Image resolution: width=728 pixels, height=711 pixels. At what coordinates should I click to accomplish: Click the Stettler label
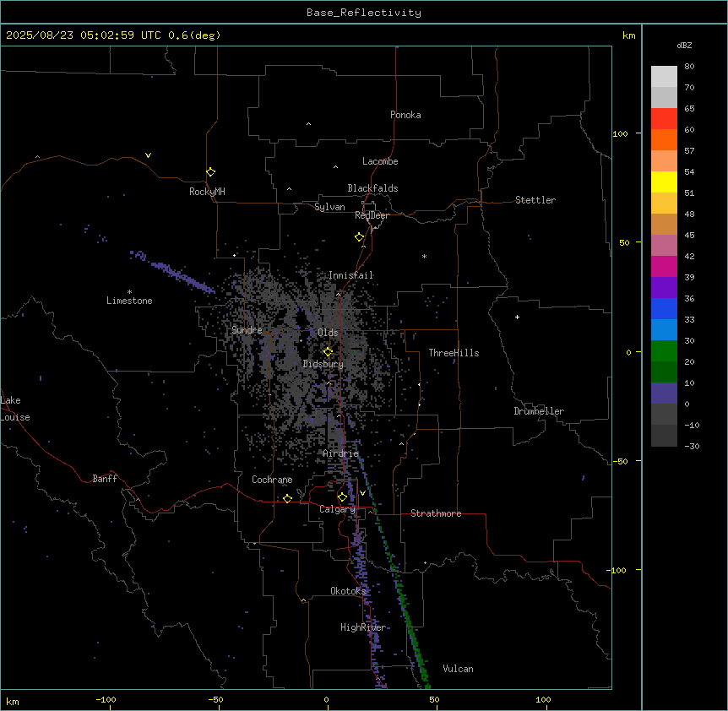click(535, 200)
